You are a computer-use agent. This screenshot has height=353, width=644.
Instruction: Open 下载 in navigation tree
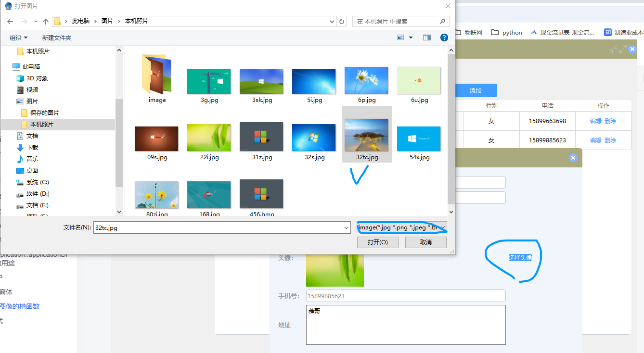[27, 148]
